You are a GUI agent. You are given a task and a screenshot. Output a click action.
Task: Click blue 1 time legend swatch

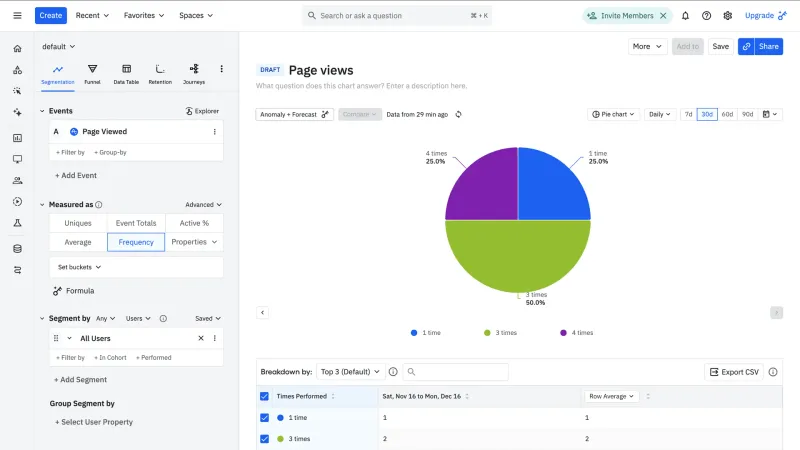[414, 333]
